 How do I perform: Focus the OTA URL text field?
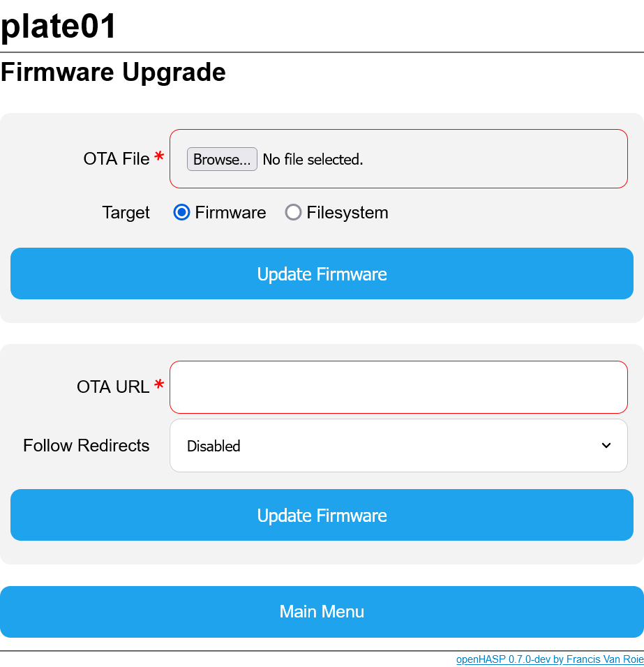(x=398, y=387)
